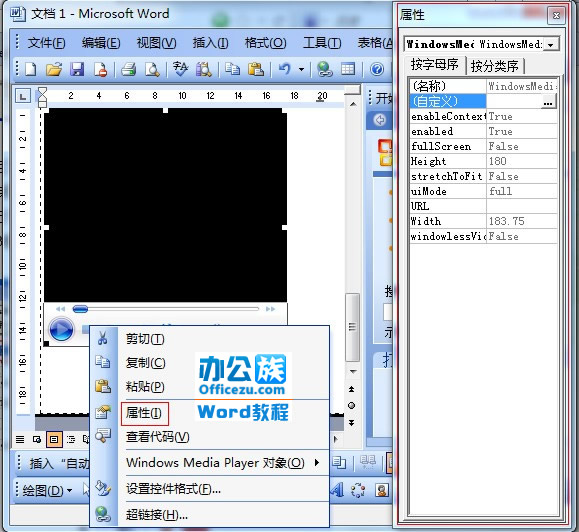Switch to 按字母序 tab in properties

434,65
